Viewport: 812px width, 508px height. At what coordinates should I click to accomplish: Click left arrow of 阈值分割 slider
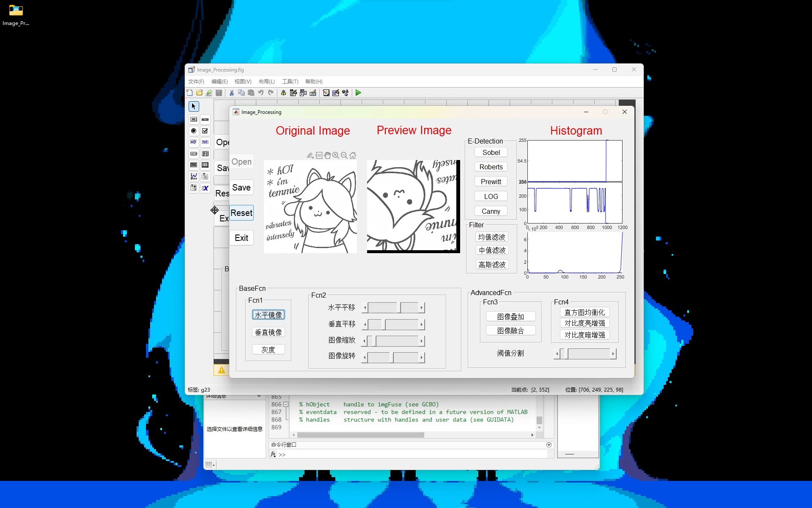tap(557, 354)
